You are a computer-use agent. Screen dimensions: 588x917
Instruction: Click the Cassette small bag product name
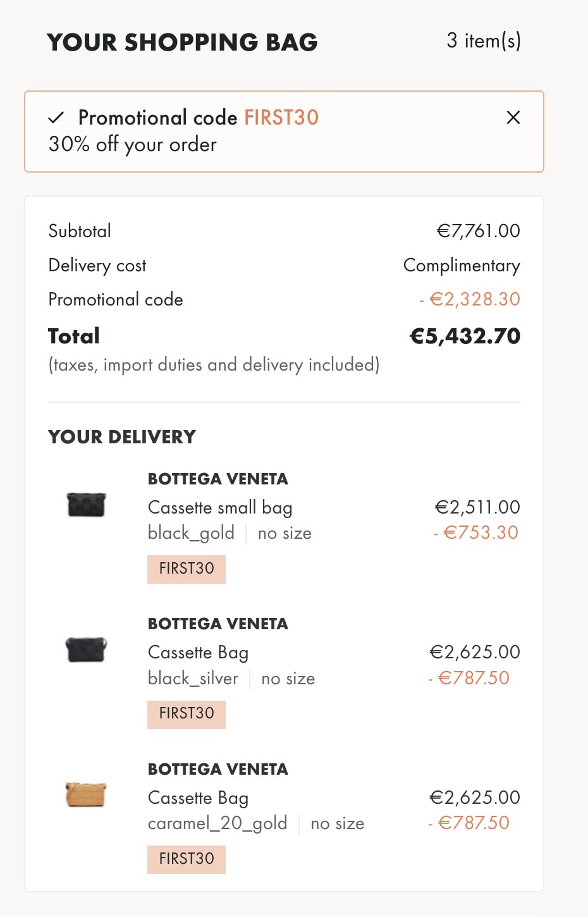[x=220, y=508]
